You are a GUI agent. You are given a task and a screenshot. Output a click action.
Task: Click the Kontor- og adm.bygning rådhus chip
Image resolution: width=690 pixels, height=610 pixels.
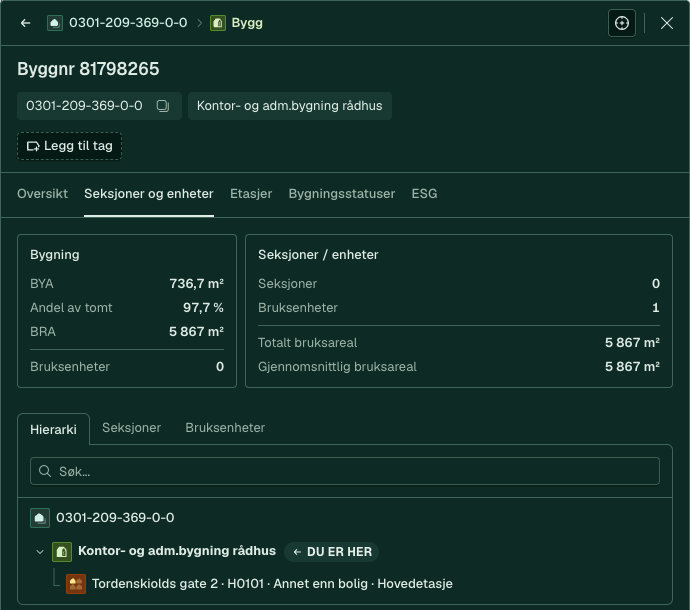pyautogui.click(x=290, y=106)
